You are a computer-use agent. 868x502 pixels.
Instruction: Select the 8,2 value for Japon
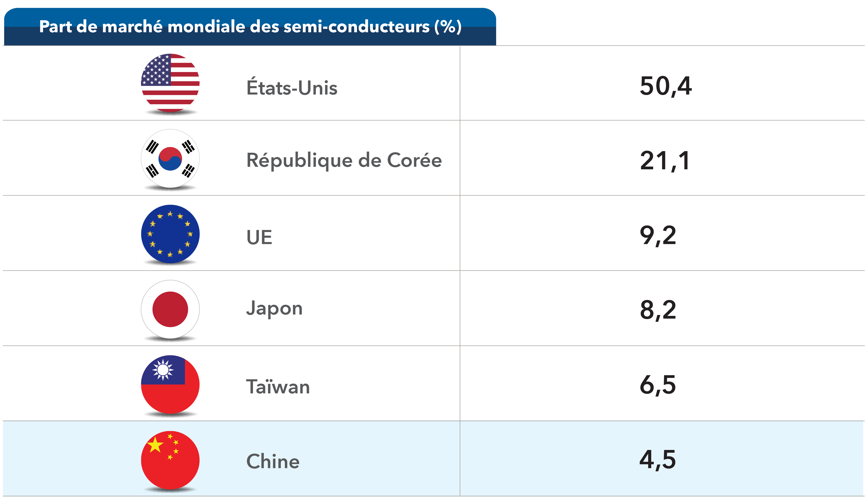tap(658, 310)
